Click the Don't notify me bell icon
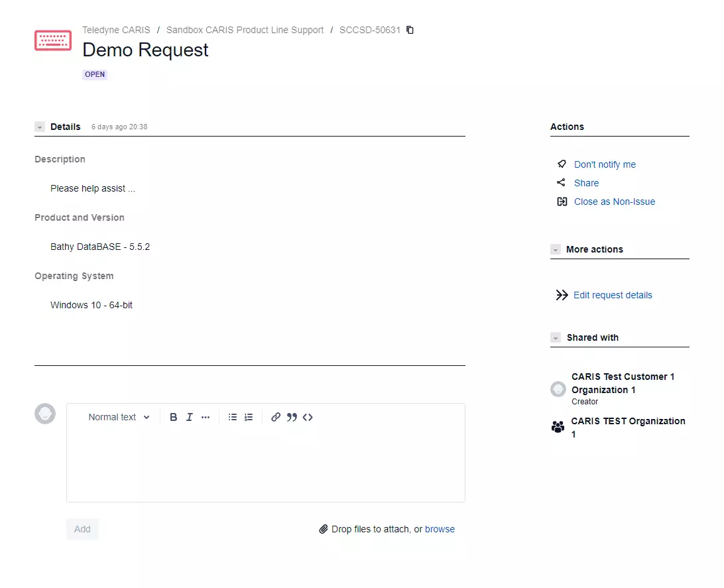Screen dimensions: 724x588 tap(562, 164)
